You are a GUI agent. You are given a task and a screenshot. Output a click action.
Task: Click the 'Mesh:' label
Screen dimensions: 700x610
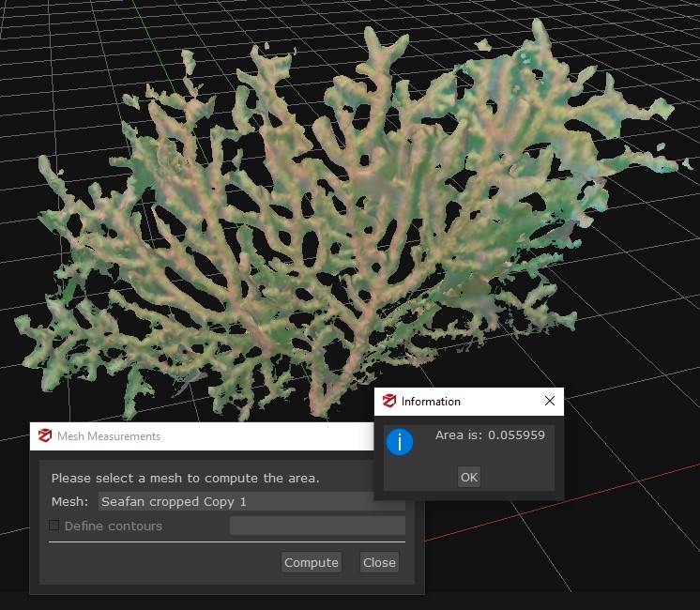(69, 501)
